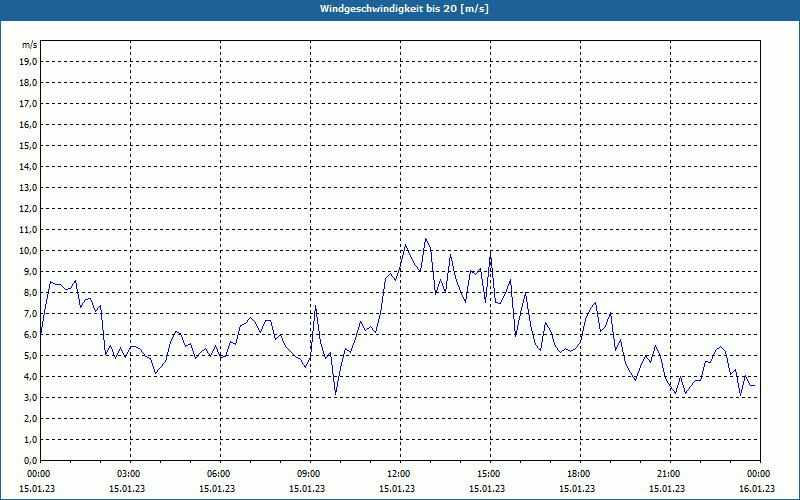Click the '15.01.23' date below 15:00

click(x=487, y=489)
